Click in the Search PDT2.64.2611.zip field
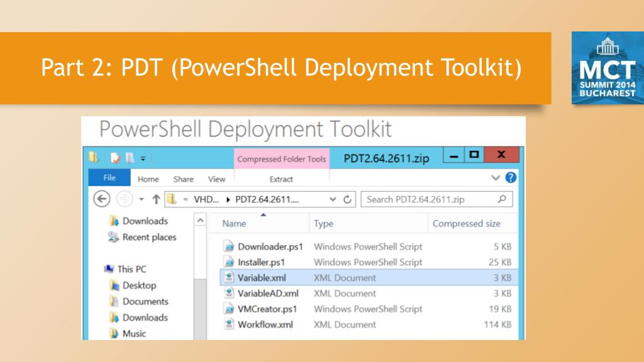Image resolution: width=644 pixels, height=362 pixels. pyautogui.click(x=429, y=199)
